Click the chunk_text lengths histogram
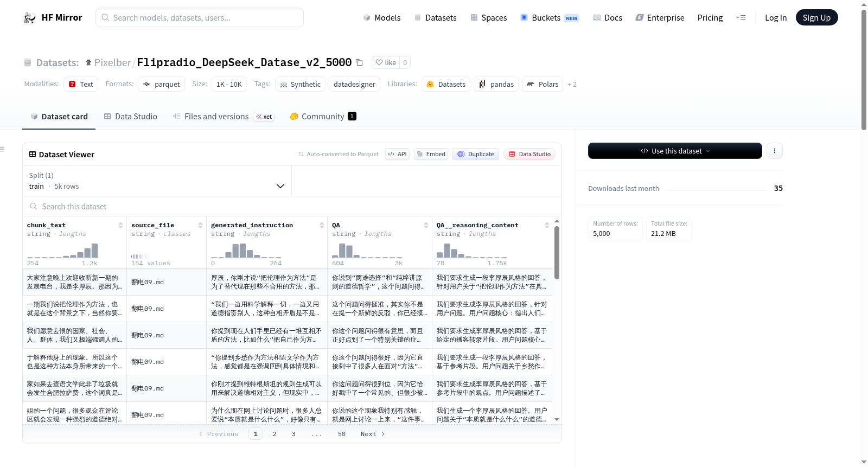The width and height of the screenshot is (868, 467). pyautogui.click(x=62, y=250)
